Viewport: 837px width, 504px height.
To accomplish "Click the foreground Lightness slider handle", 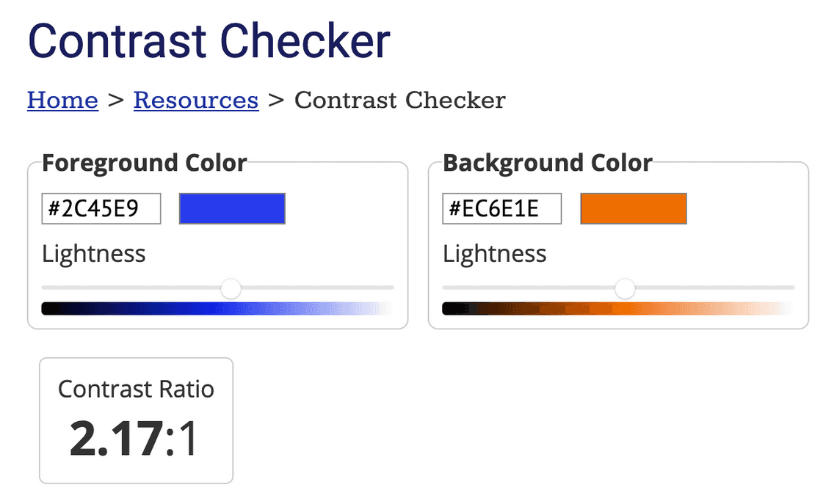I will [231, 288].
